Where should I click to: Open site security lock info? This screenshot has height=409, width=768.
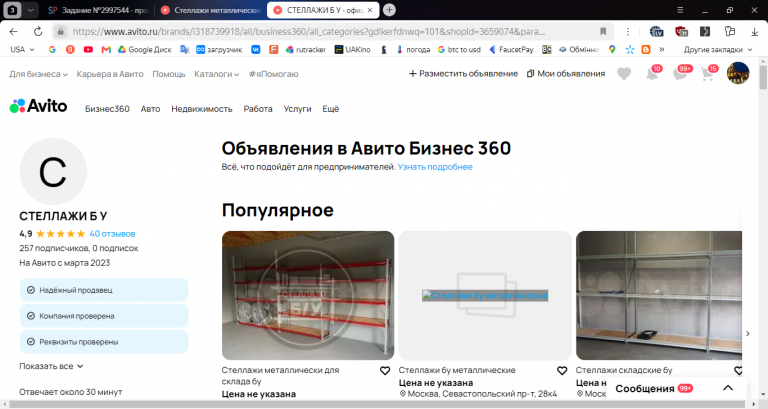[x=60, y=31]
